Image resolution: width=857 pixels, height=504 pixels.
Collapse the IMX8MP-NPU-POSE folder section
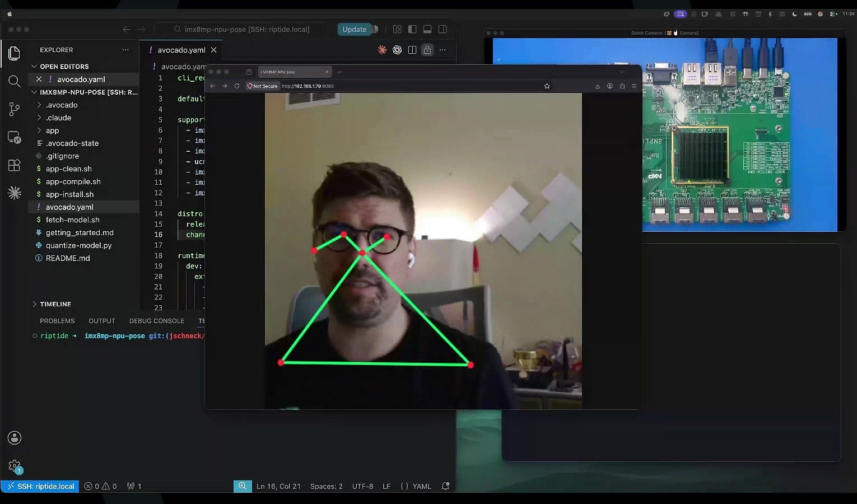84,92
